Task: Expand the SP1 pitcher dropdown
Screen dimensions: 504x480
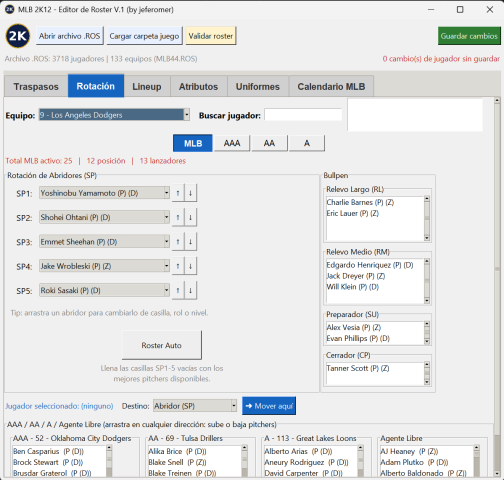Action: pos(104,193)
